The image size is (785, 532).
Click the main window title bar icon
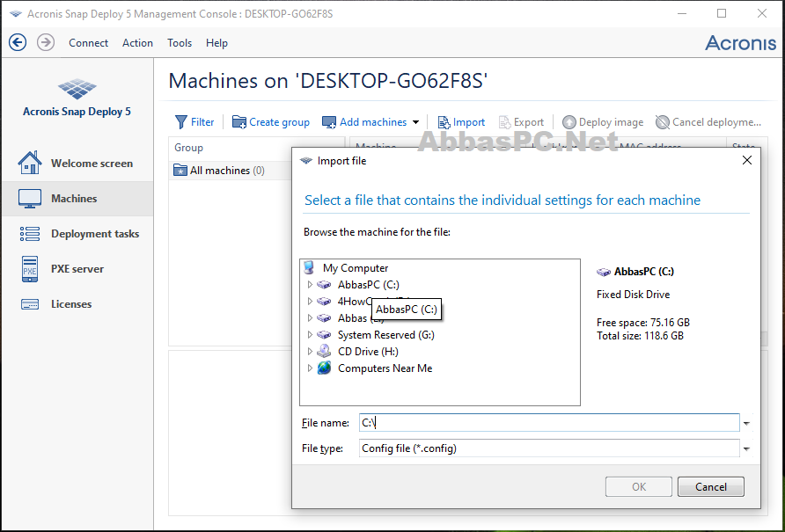[x=15, y=13]
